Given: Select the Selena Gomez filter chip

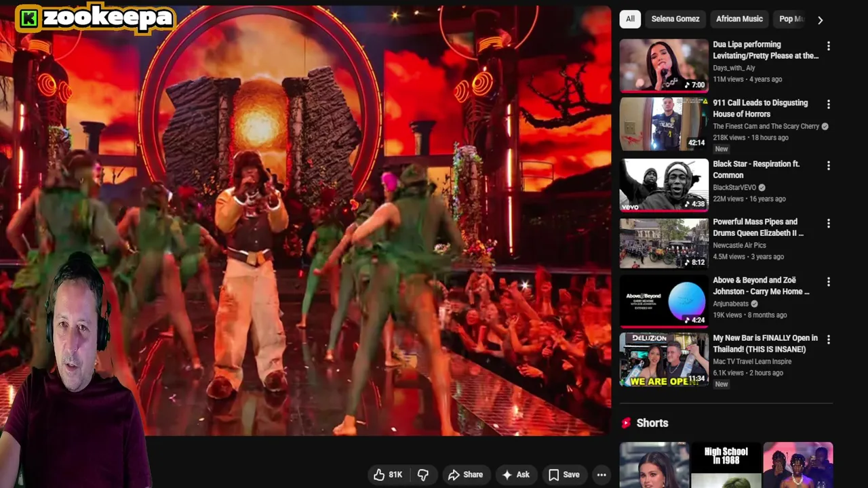Looking at the screenshot, I should (x=675, y=19).
